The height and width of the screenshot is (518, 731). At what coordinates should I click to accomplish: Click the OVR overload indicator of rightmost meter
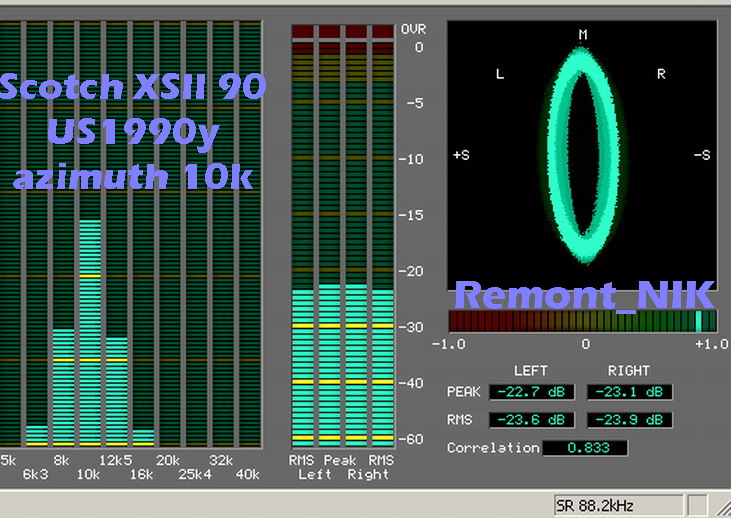pos(382,32)
